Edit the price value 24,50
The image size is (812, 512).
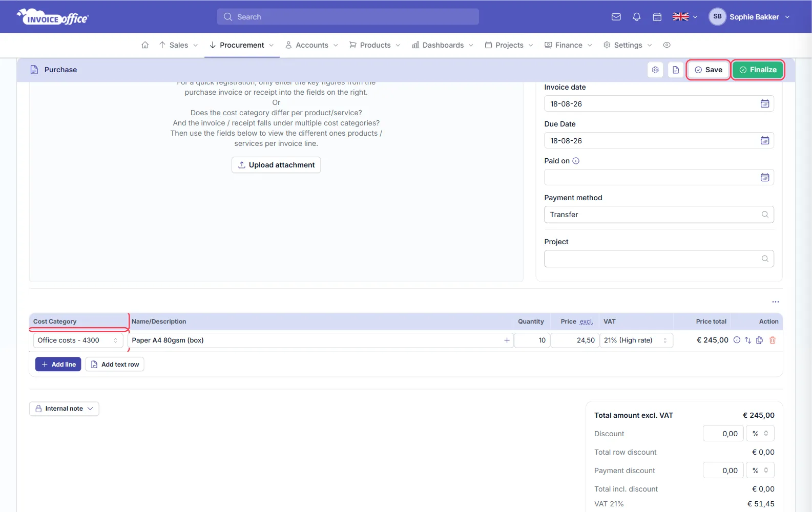point(575,340)
